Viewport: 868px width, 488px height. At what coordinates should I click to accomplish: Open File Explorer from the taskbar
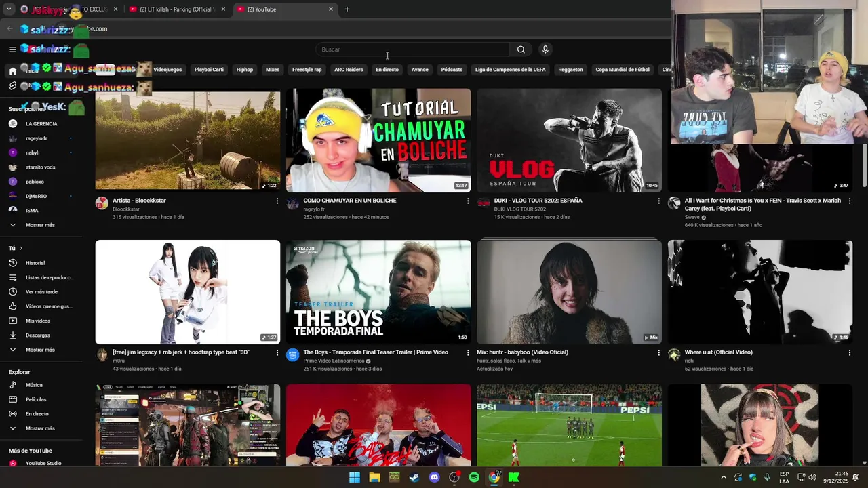tap(374, 477)
